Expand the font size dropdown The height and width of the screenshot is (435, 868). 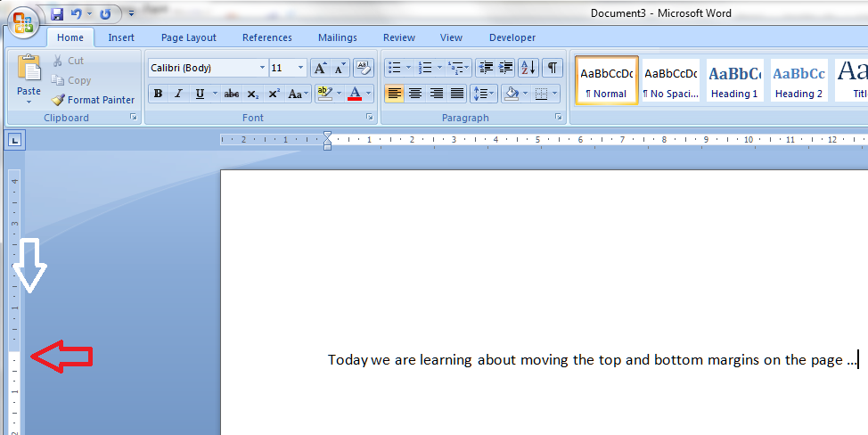coord(301,68)
